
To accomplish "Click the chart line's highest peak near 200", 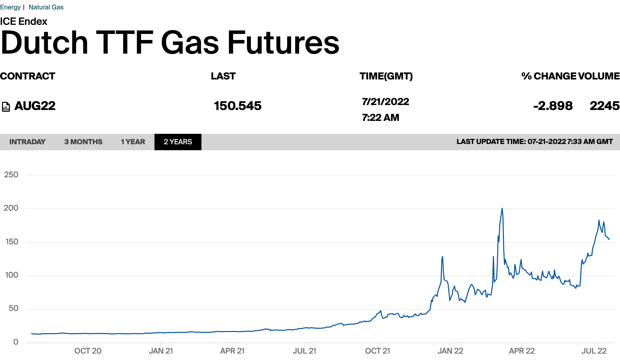I will point(502,209).
